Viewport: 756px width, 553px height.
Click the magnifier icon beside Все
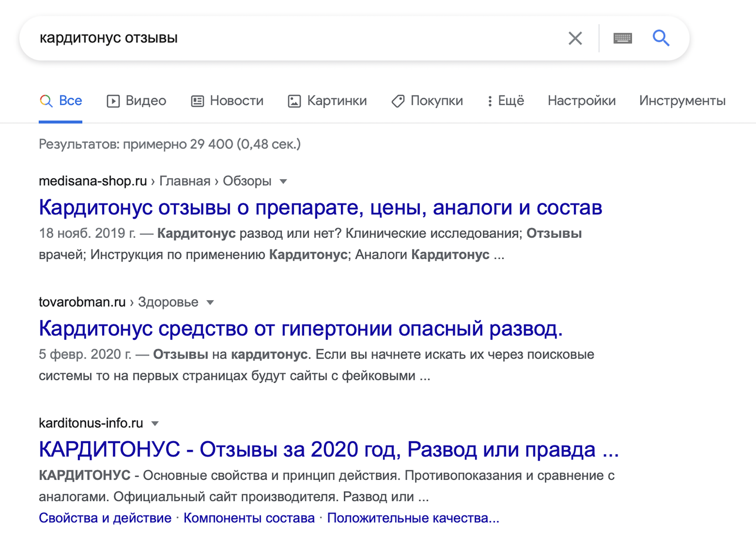pyautogui.click(x=46, y=101)
